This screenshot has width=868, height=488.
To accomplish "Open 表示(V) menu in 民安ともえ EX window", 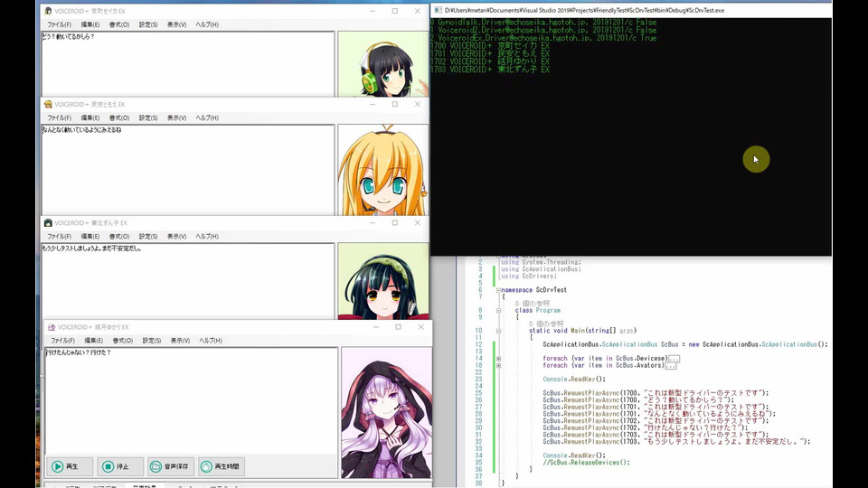I will (x=176, y=117).
